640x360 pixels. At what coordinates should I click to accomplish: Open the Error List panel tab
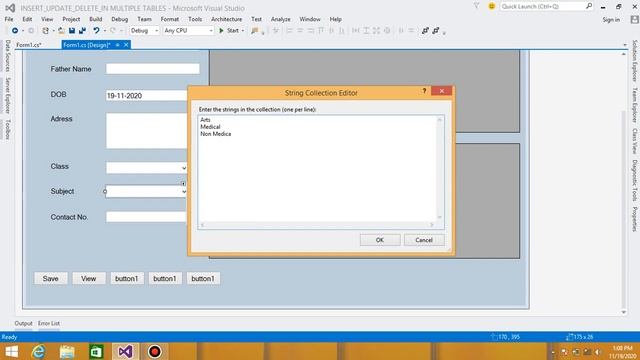[49, 323]
